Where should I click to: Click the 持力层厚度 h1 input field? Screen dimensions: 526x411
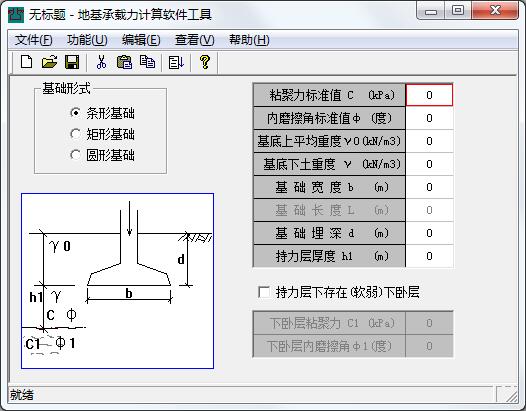pos(429,256)
